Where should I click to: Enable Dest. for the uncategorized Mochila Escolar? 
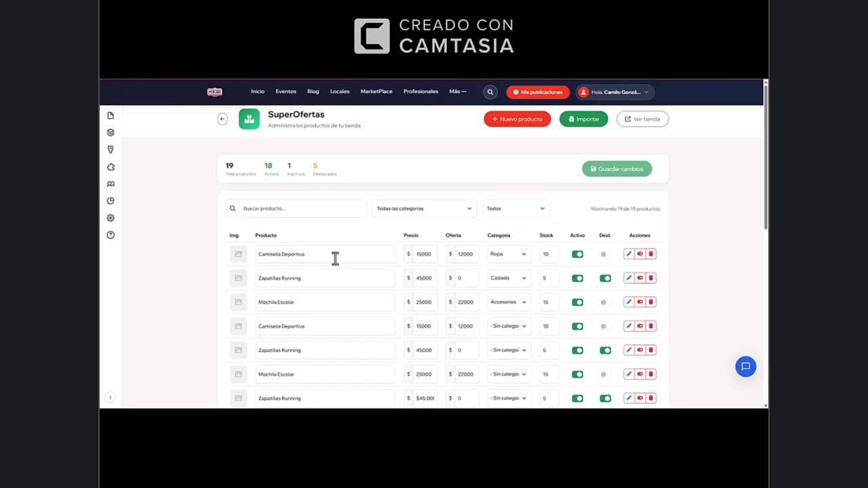coord(605,374)
